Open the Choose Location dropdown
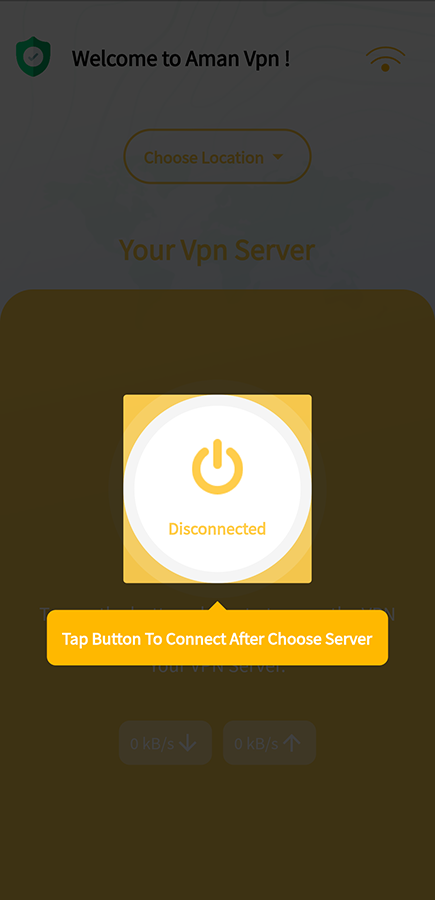Image resolution: width=435 pixels, height=900 pixels. (x=218, y=156)
